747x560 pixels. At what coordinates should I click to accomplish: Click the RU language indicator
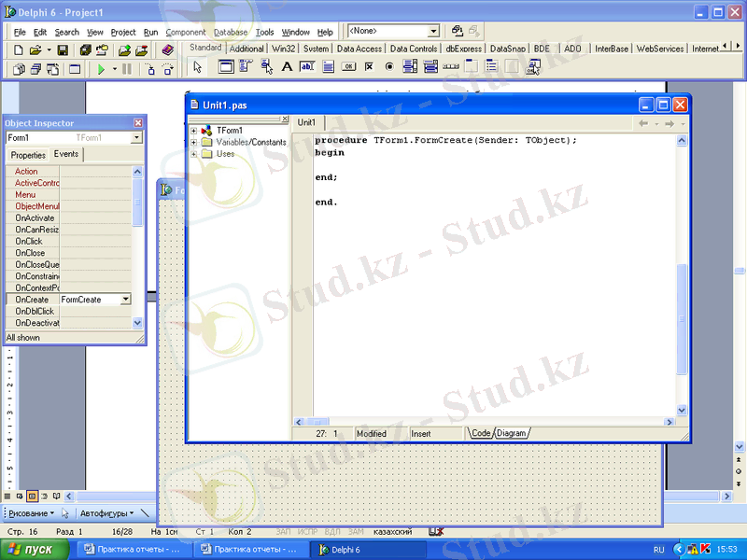(659, 550)
